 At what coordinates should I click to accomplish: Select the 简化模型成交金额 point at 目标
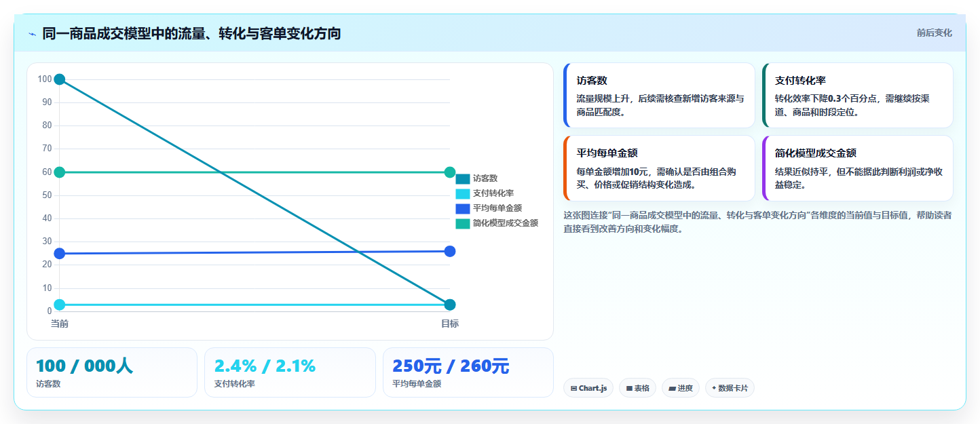(x=450, y=172)
